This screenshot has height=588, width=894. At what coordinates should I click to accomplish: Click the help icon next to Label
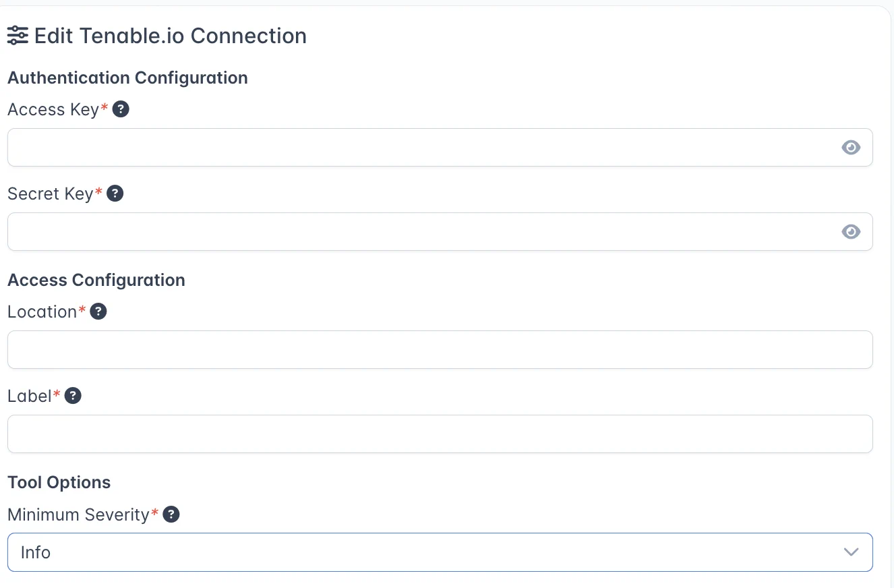73,396
